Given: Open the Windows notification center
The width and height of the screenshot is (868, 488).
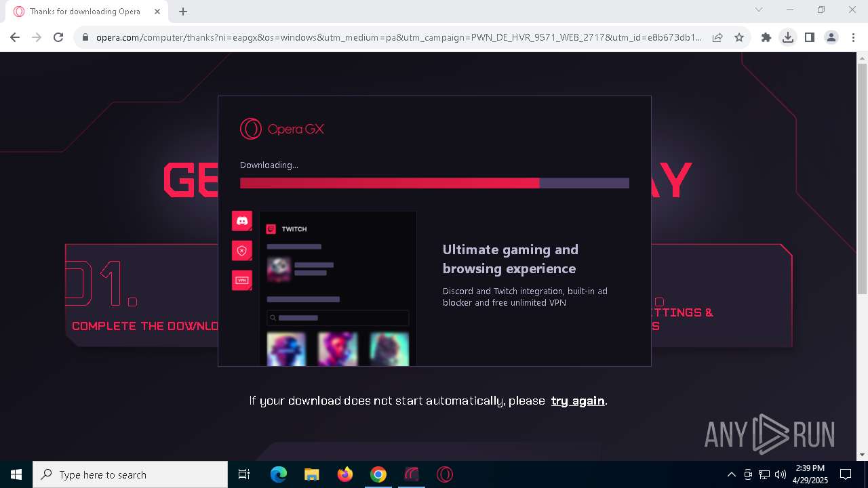Looking at the screenshot, I should click(x=846, y=474).
